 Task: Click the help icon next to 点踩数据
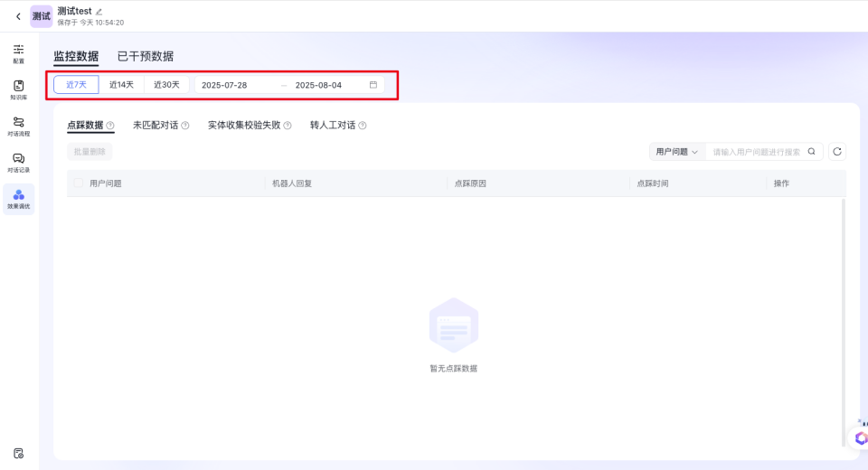(110, 126)
